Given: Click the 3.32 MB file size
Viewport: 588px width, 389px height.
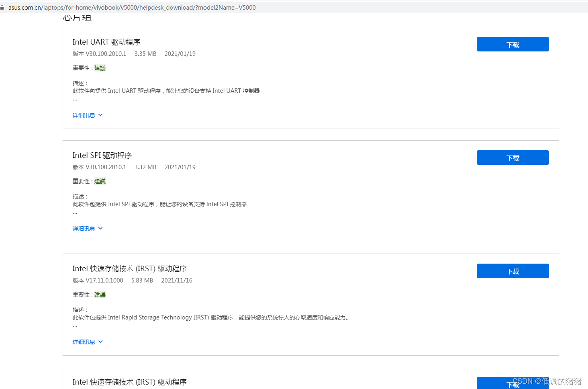Looking at the screenshot, I should click(x=145, y=167).
